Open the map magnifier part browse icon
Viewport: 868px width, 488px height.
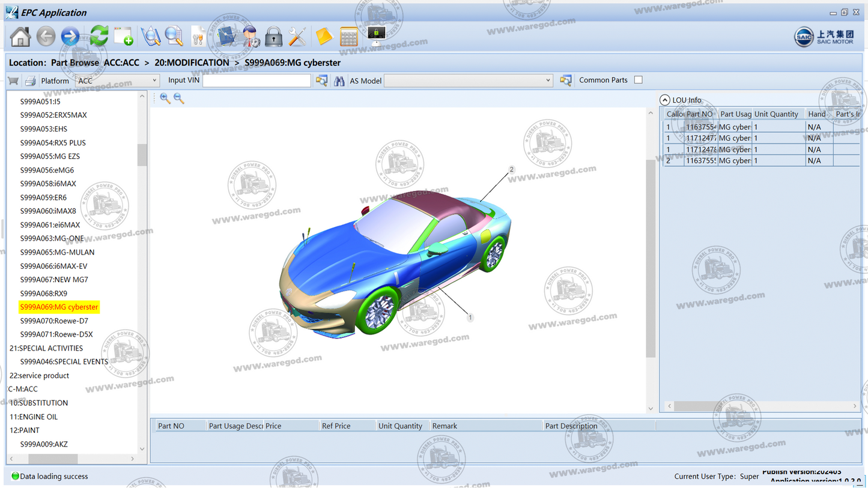150,37
